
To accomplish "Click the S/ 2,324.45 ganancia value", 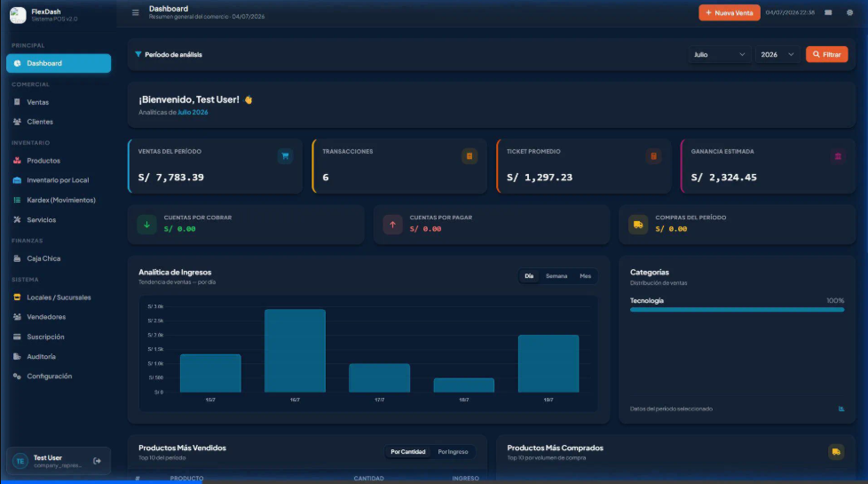I will 723,178.
